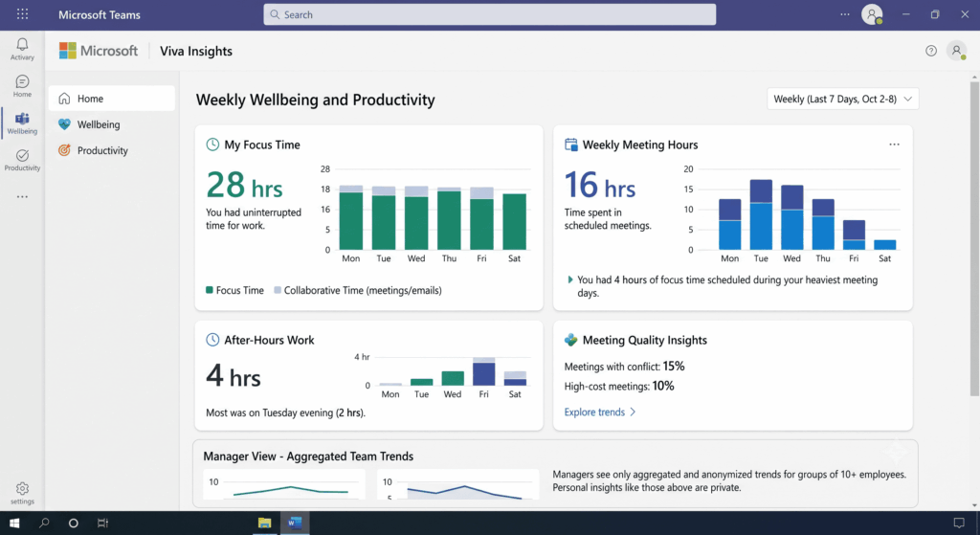Viewport: 980px width, 535px height.
Task: Open Weekly Meeting Hours more options menu
Action: (895, 145)
